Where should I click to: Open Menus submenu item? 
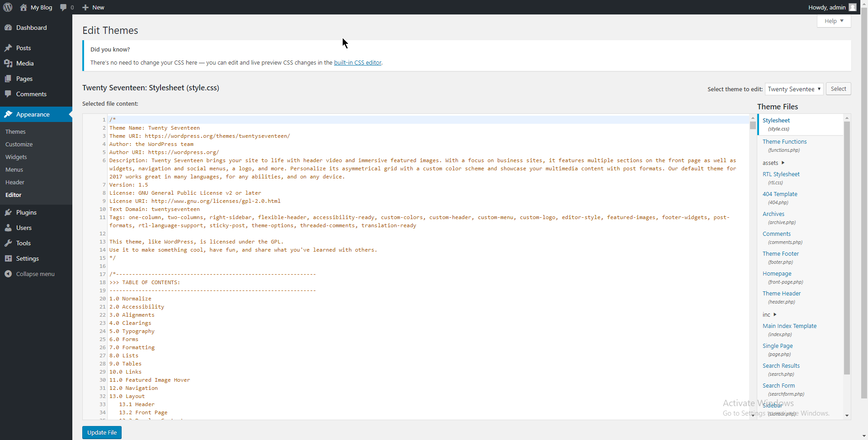click(14, 169)
